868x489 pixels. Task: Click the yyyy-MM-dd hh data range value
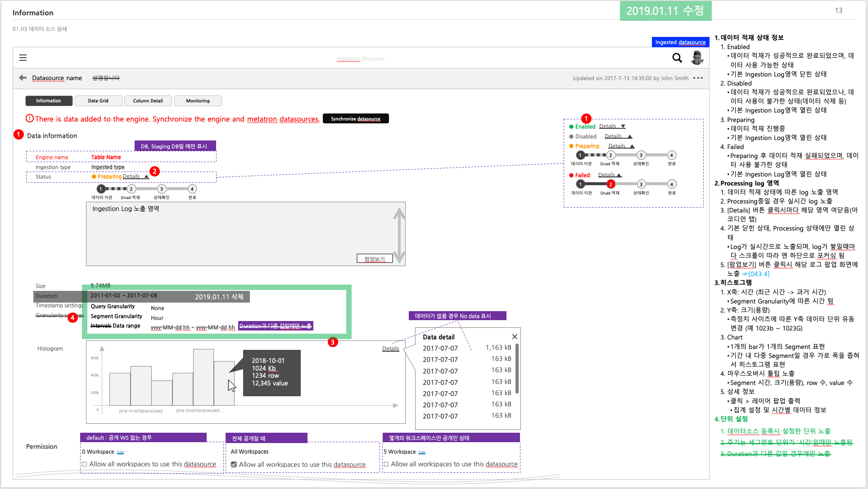tap(193, 327)
